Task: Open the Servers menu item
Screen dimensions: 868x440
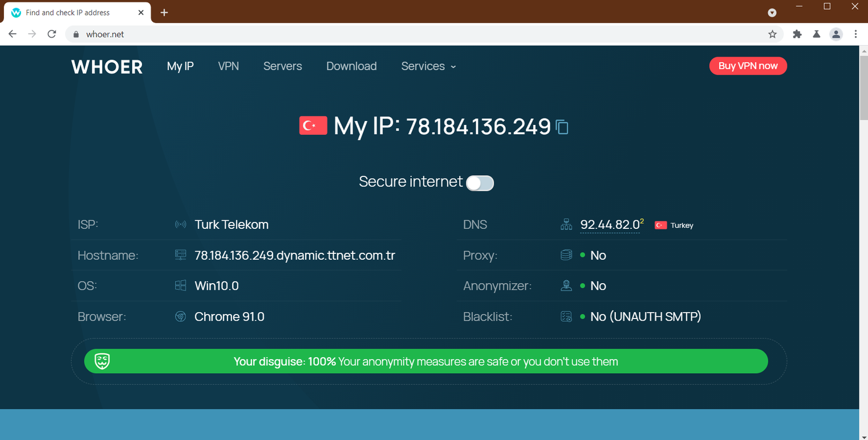Action: 283,66
